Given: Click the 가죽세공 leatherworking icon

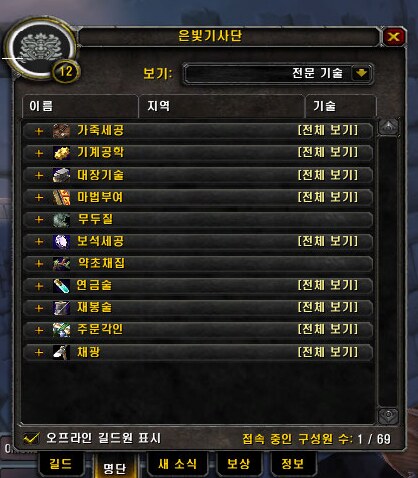Looking at the screenshot, I should pyautogui.click(x=62, y=131).
